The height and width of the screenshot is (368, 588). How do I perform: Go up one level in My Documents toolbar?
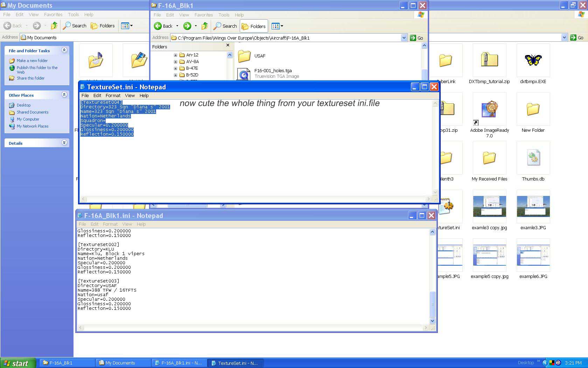coord(54,26)
